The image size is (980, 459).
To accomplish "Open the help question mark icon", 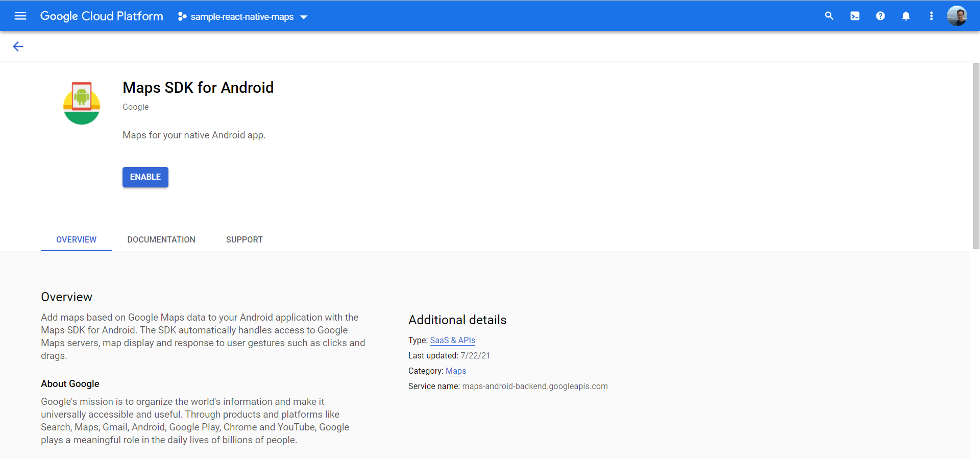I will point(880,16).
